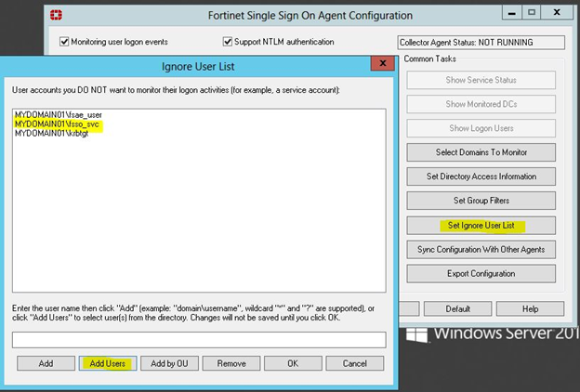580x392 pixels.
Task: Click the Add Users button
Action: click(108, 363)
